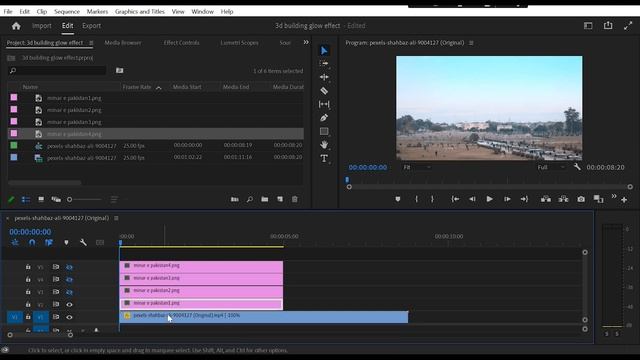Viewport: 640px width, 360px height.
Task: Click Automate to Sequence icon
Action: [235, 199]
